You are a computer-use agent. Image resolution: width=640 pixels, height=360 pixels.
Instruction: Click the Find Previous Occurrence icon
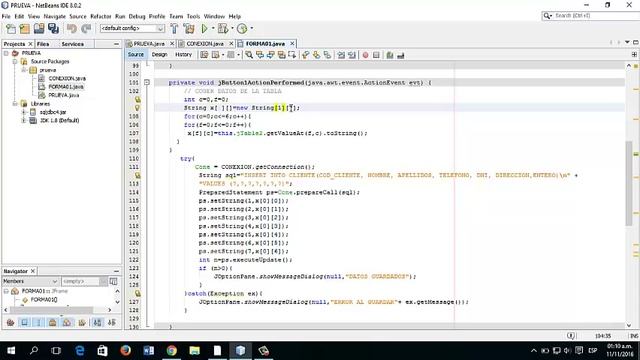[x=260, y=55]
